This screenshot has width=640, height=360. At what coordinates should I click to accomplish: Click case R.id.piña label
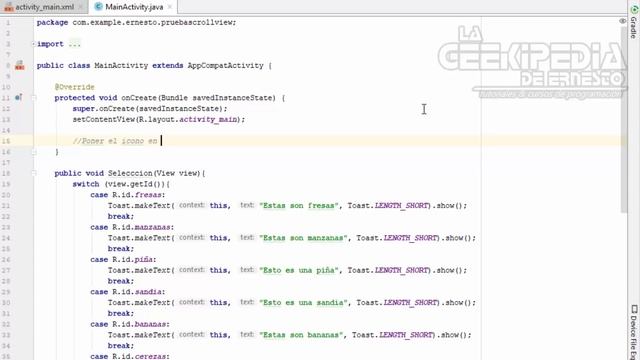(x=123, y=260)
